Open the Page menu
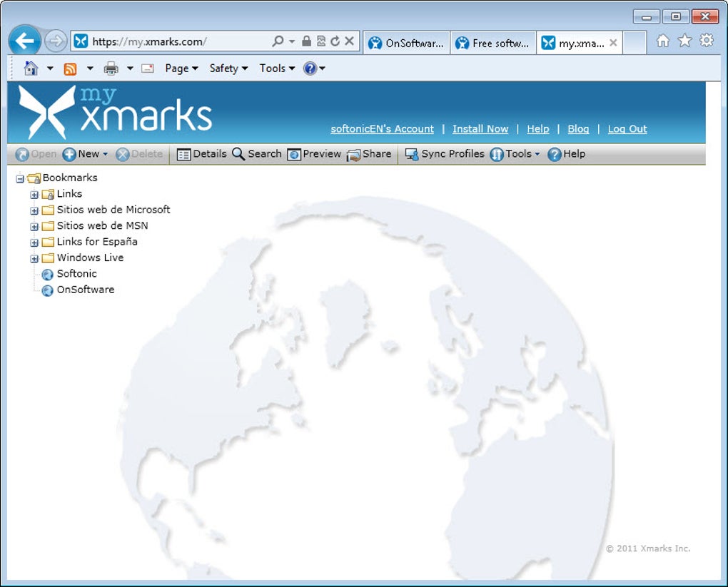Viewport: 728px width, 587px height. point(181,68)
